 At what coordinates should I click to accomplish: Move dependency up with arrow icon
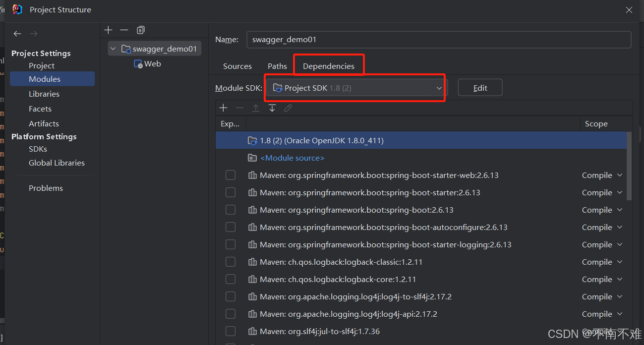click(256, 108)
